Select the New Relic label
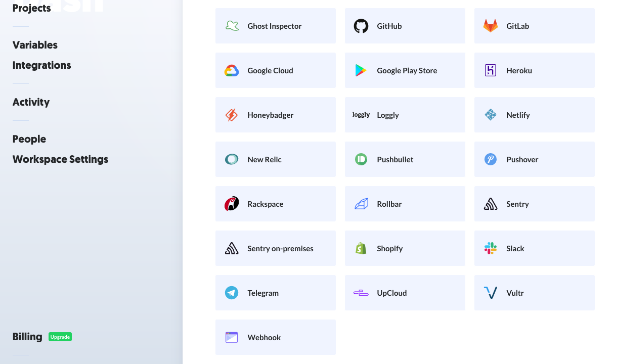 [265, 160]
